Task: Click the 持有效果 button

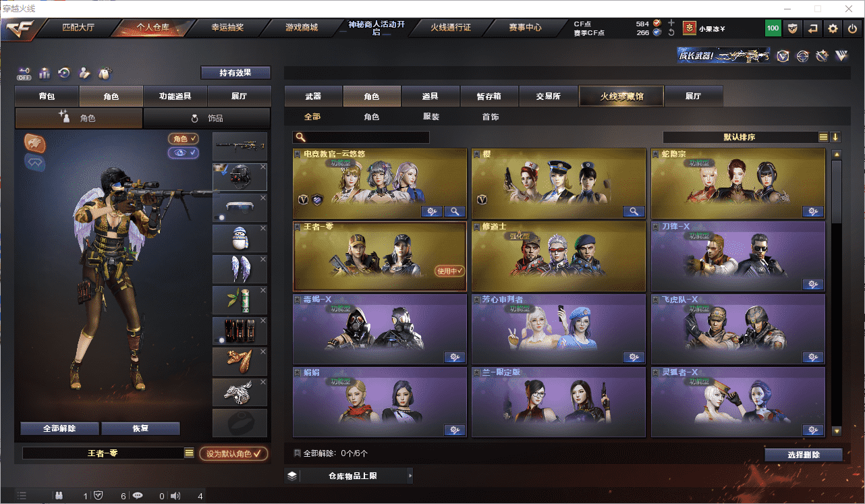Action: coord(235,72)
